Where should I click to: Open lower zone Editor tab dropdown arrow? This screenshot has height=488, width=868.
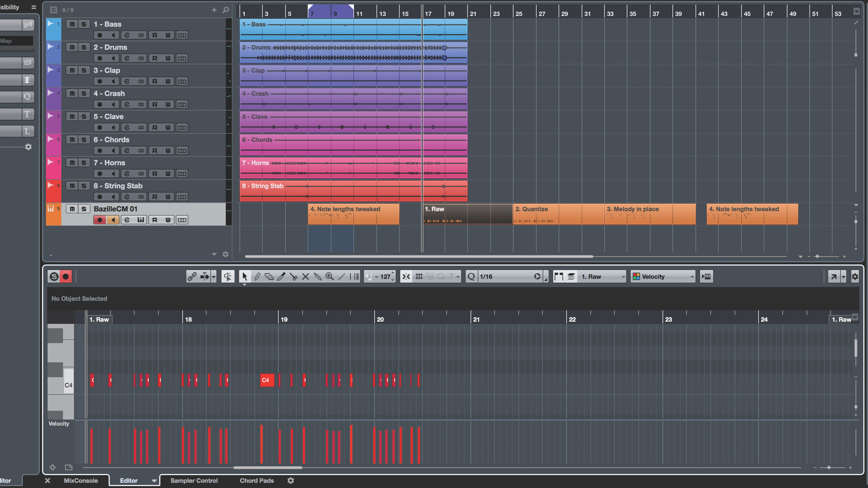154,481
